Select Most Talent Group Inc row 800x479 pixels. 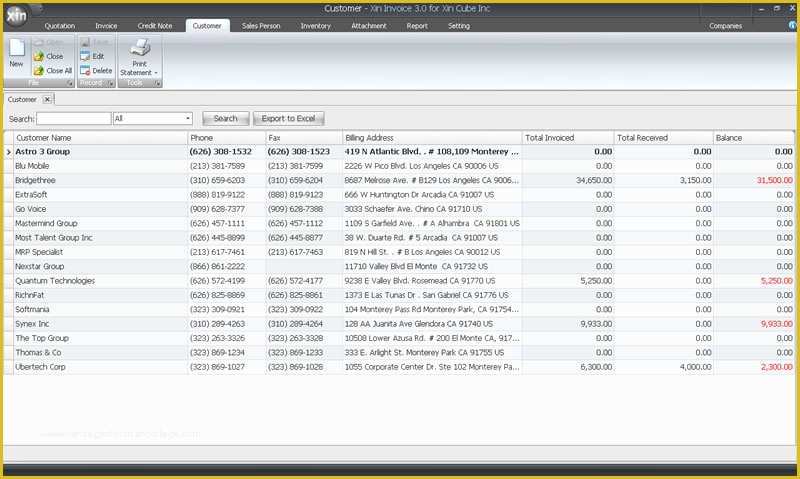pos(399,238)
